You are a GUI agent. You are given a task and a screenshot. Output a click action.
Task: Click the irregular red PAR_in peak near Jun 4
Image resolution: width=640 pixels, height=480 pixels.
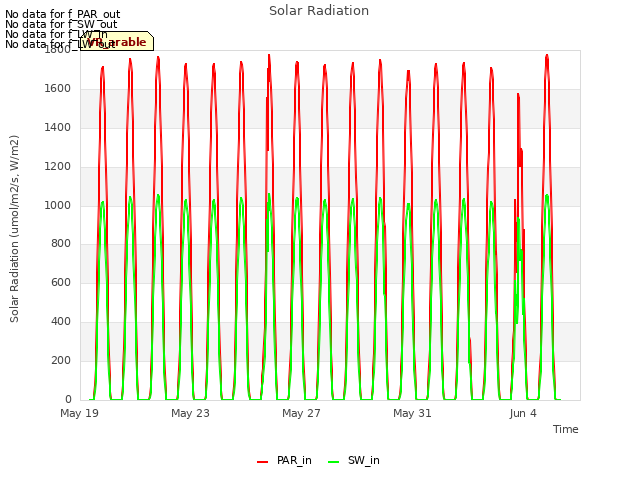(x=518, y=95)
